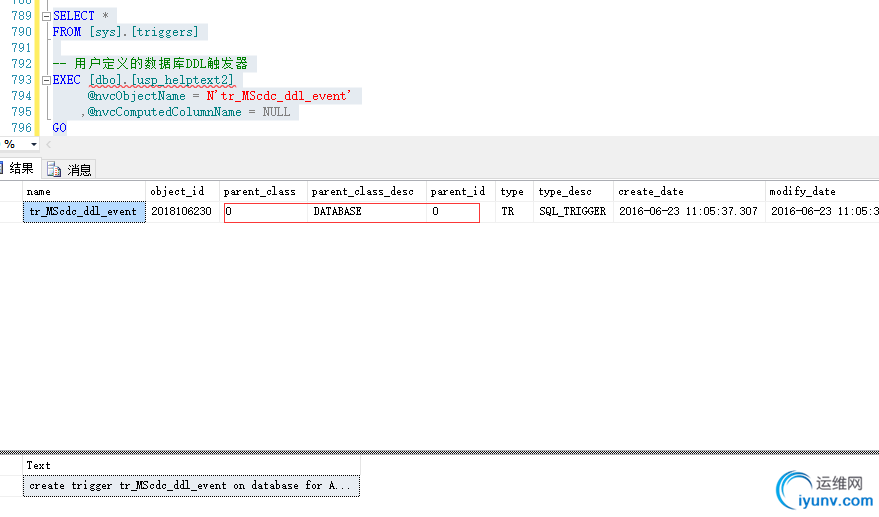Click the DATABASE cell in results
The width and height of the screenshot is (879, 517).
click(367, 212)
